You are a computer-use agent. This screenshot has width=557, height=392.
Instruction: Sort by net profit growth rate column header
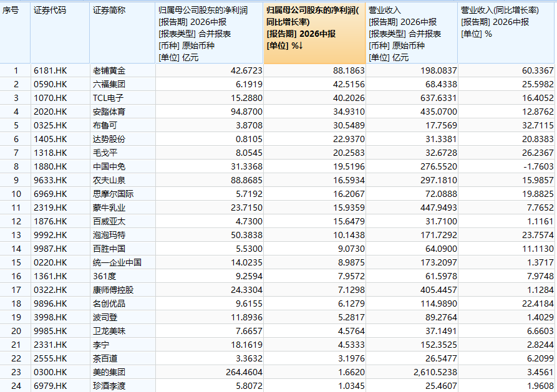tap(314, 34)
